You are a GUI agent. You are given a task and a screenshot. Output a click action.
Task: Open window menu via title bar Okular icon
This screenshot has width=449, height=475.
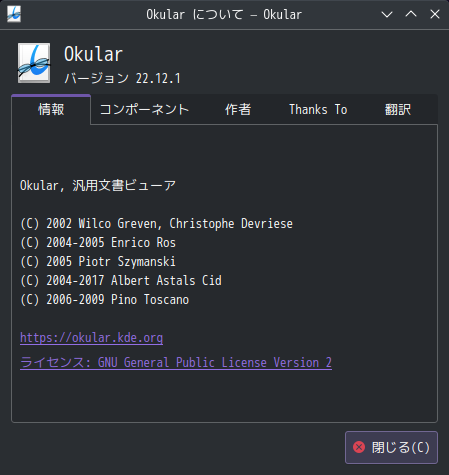(14, 14)
